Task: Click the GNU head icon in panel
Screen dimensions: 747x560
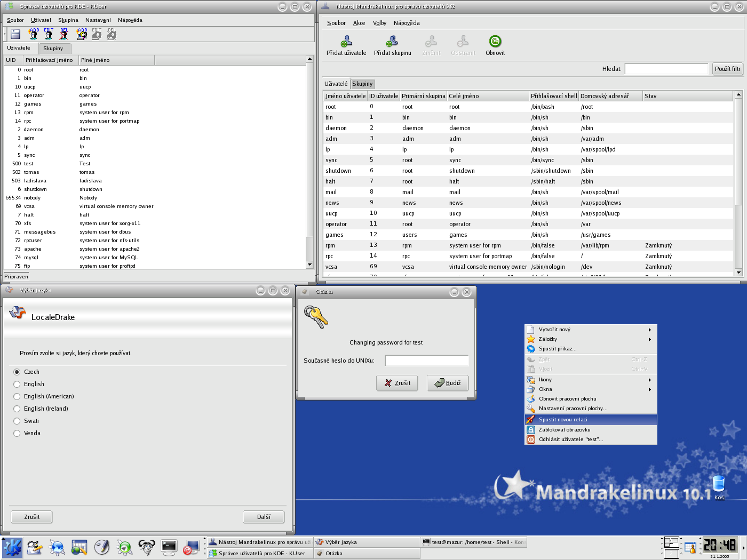Action: pos(147,548)
